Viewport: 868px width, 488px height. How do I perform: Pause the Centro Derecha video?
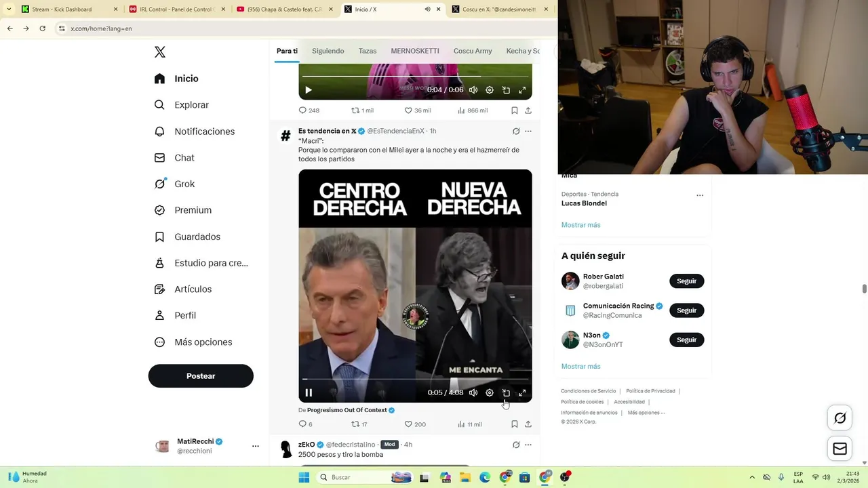(309, 392)
